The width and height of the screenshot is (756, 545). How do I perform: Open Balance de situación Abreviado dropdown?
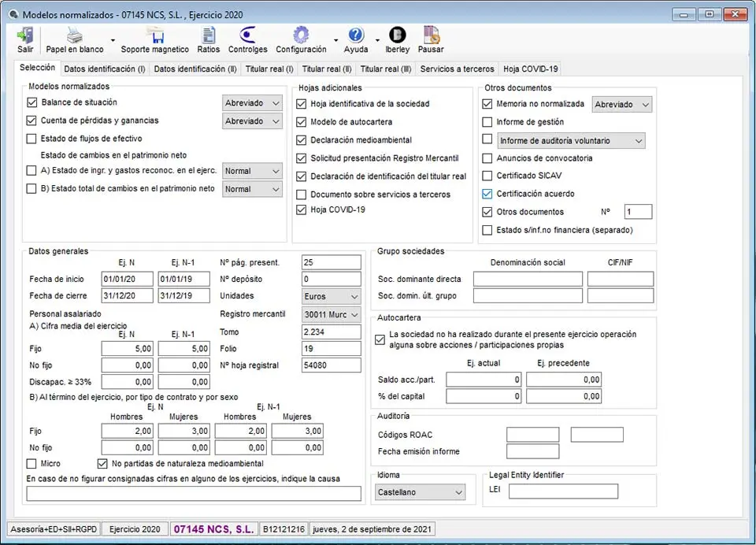click(x=252, y=102)
